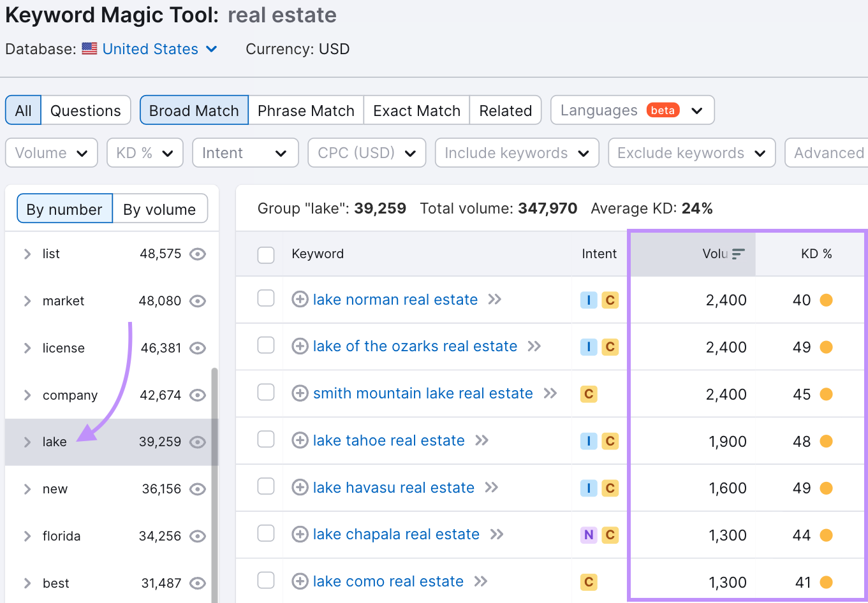This screenshot has height=603, width=868.
Task: Open the Advanced filters button
Action: 828,153
